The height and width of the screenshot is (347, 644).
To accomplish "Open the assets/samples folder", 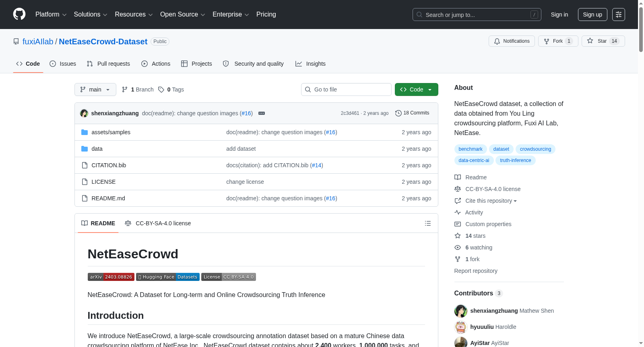I will [x=111, y=132].
